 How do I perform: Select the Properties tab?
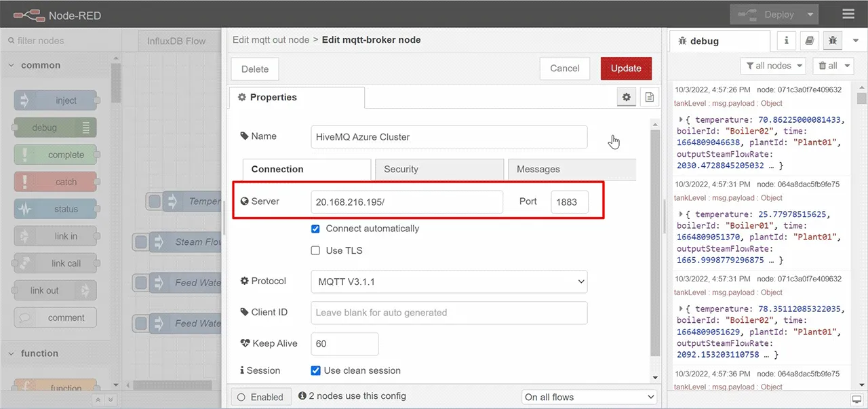pos(297,97)
